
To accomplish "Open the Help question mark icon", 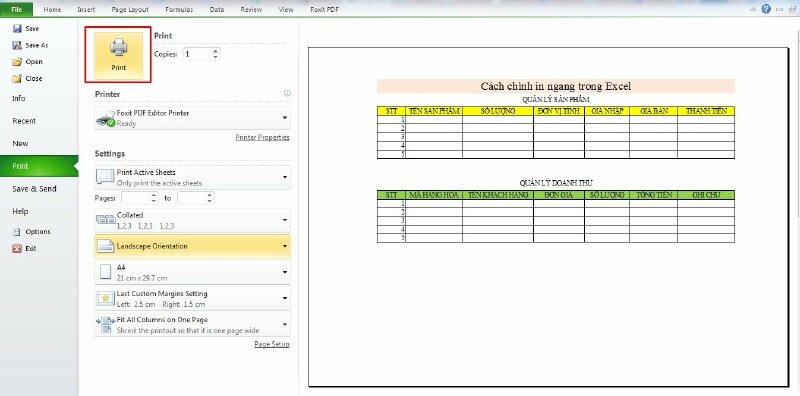I will 766,9.
